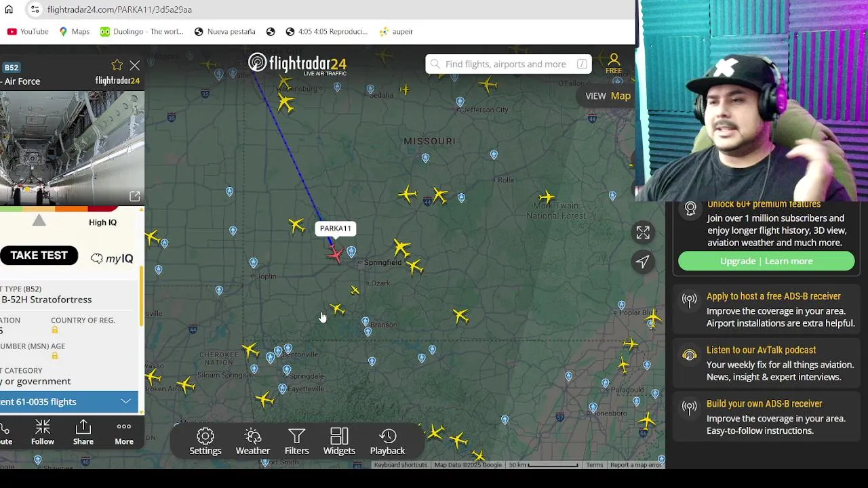Open the VIEW Map selector
The height and width of the screenshot is (488, 868).
(x=608, y=96)
